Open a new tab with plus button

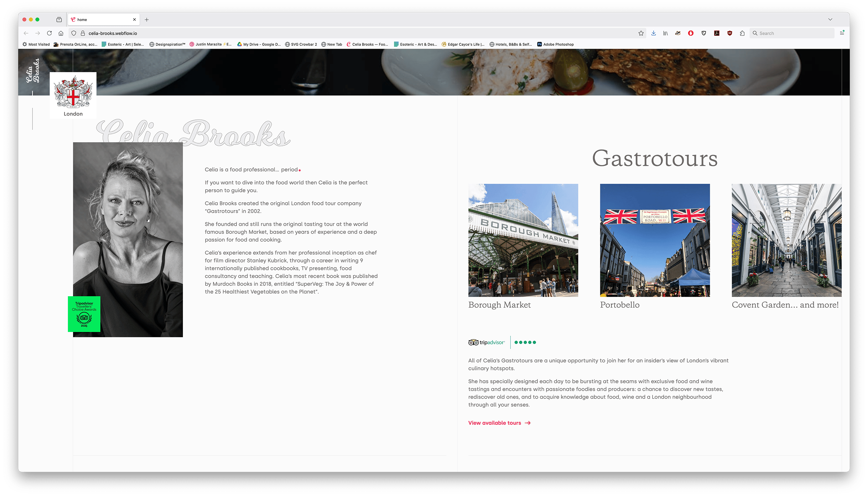147,19
